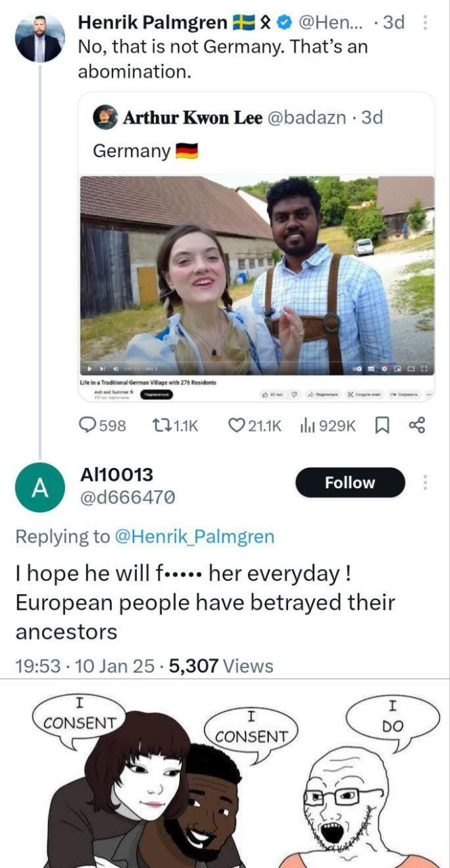The width and height of the screenshot is (450, 868).
Task: Open view analytics icon showing 929K
Action: tap(307, 425)
